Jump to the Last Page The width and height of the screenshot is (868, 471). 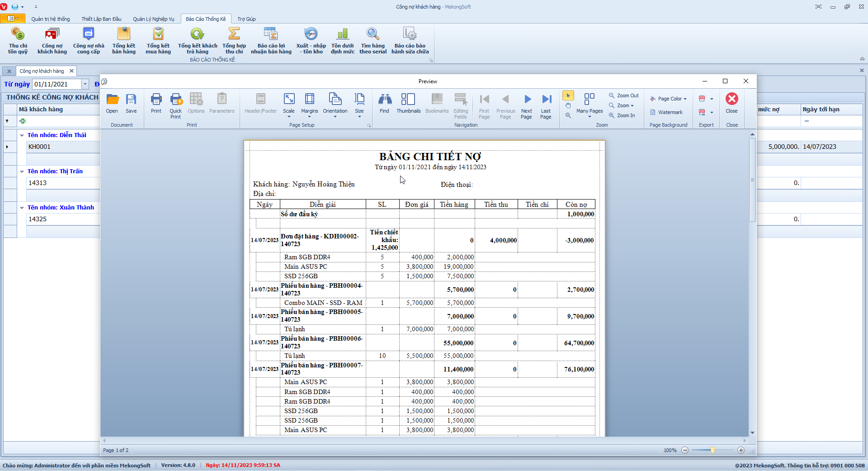click(546, 103)
